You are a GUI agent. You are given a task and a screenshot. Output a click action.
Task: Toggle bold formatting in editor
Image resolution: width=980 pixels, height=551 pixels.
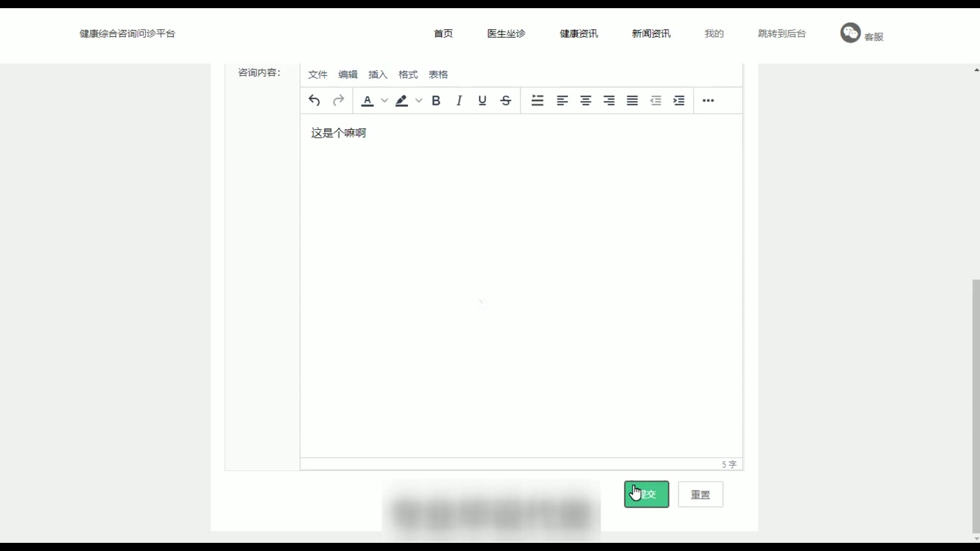pos(436,101)
